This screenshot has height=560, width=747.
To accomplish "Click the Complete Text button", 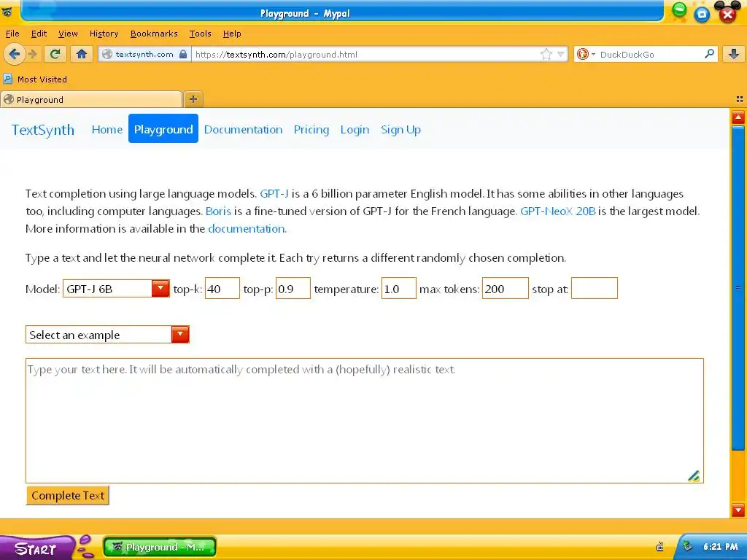I will tap(68, 495).
